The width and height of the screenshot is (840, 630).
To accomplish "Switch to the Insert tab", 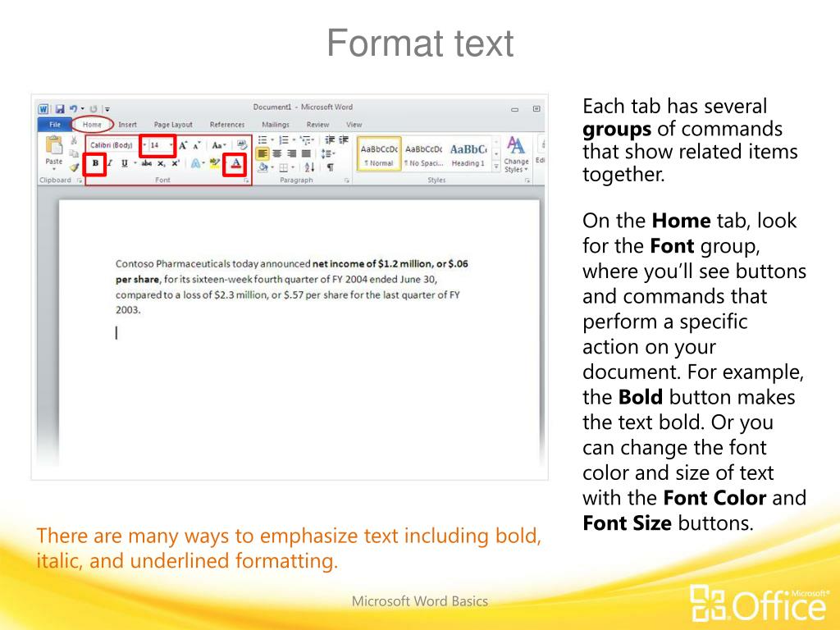I will tap(127, 125).
